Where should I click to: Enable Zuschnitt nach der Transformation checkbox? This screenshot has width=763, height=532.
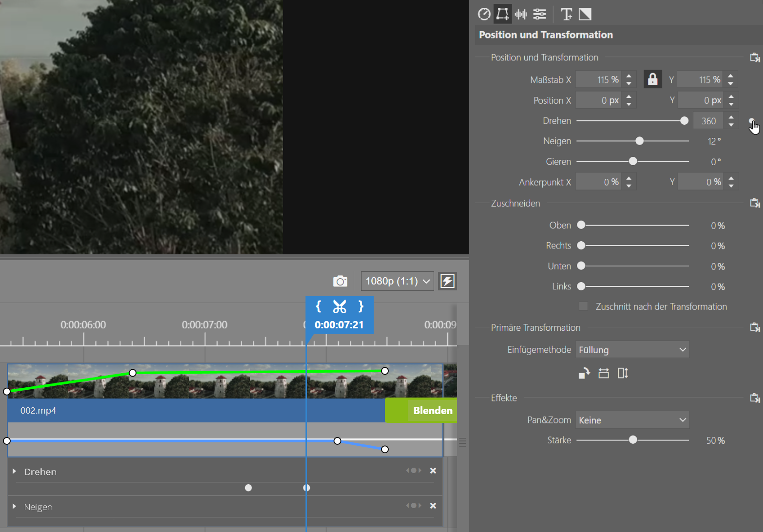click(583, 306)
